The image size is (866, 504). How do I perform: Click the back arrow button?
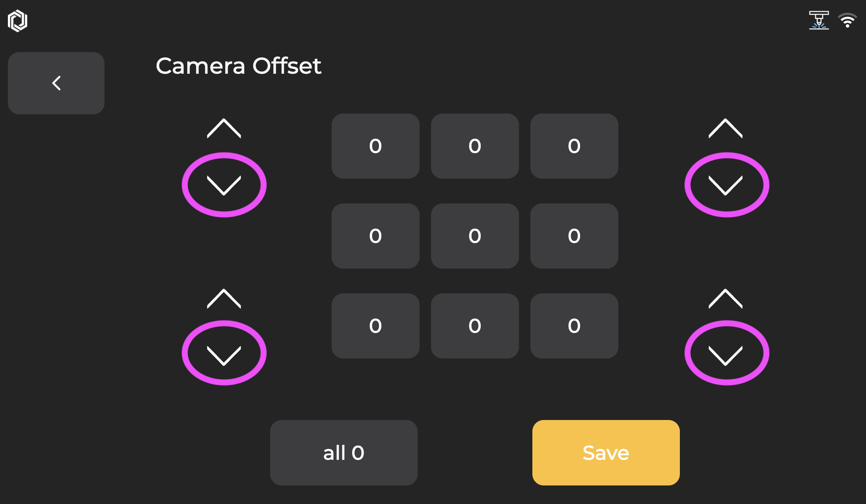click(56, 83)
